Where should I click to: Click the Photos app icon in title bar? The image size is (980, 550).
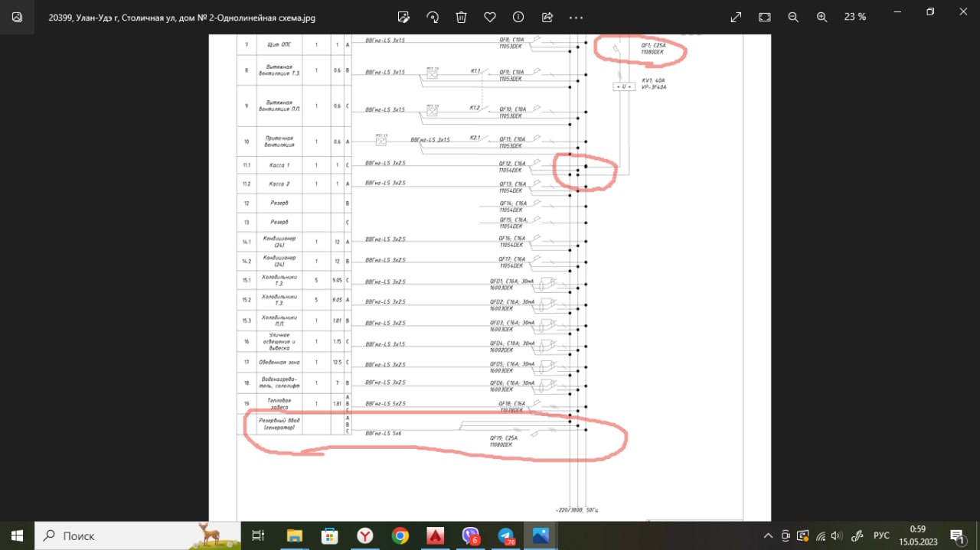tap(17, 17)
